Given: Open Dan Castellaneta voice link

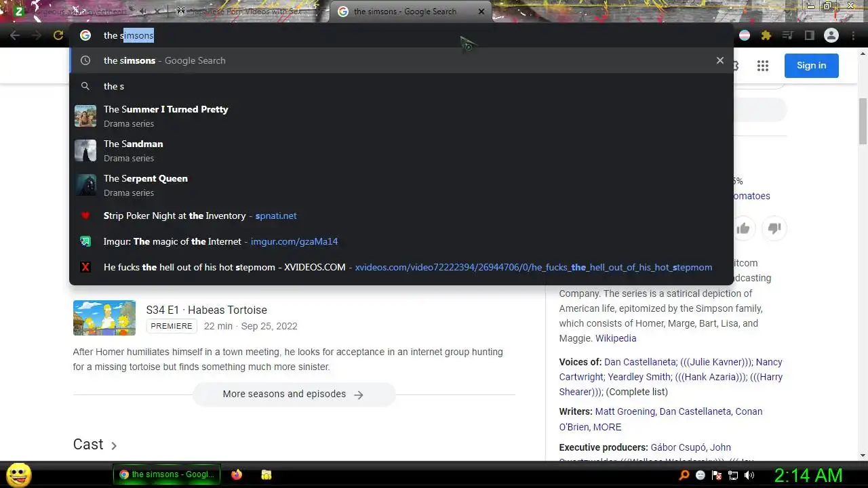Looking at the screenshot, I should [x=640, y=362].
